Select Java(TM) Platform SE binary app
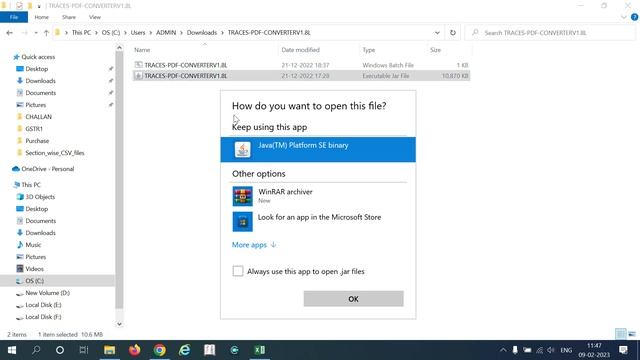640x360 pixels. [318, 149]
